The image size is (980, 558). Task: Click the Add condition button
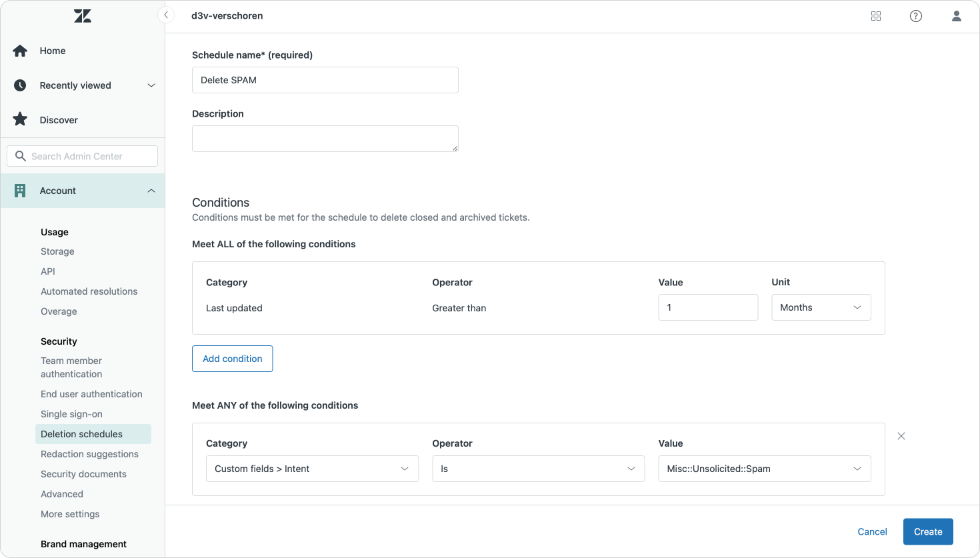pos(232,359)
